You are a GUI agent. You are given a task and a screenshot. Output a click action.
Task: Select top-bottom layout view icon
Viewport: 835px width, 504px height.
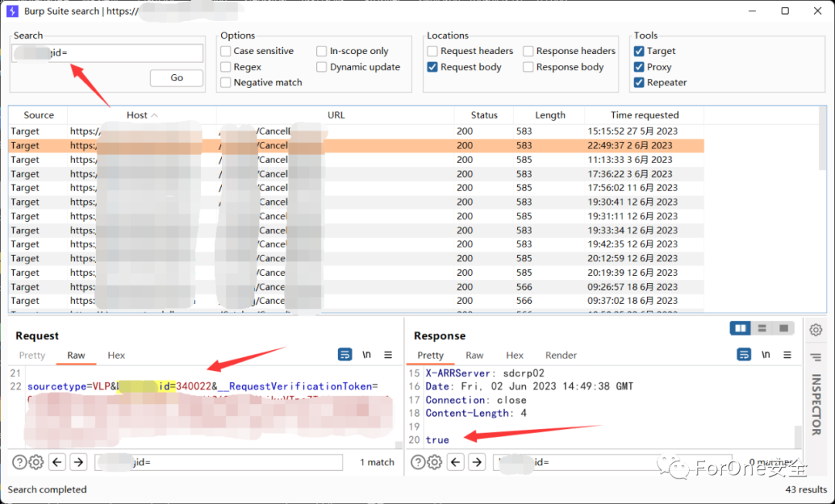click(x=762, y=329)
